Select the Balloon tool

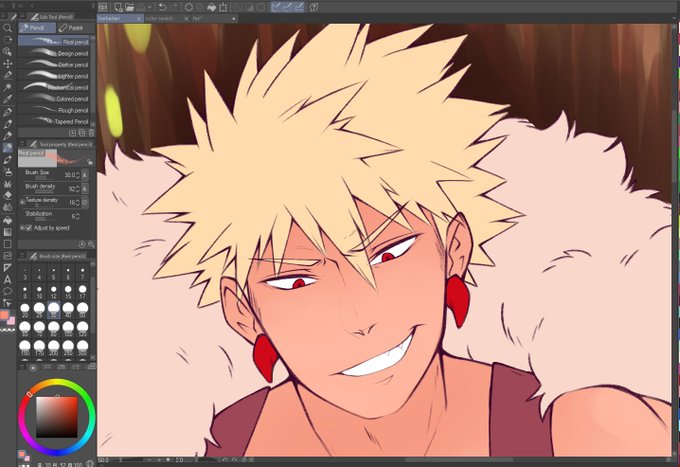click(x=7, y=291)
